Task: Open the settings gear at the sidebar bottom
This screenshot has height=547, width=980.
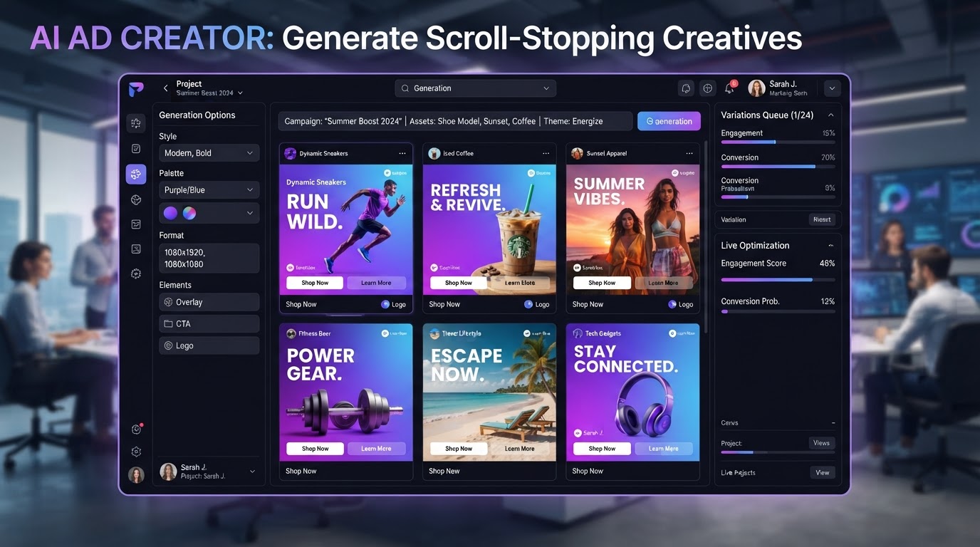Action: [136, 452]
